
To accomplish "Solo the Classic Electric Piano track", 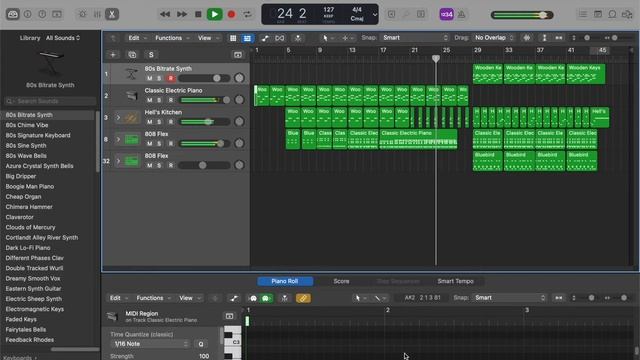I will 160,100.
